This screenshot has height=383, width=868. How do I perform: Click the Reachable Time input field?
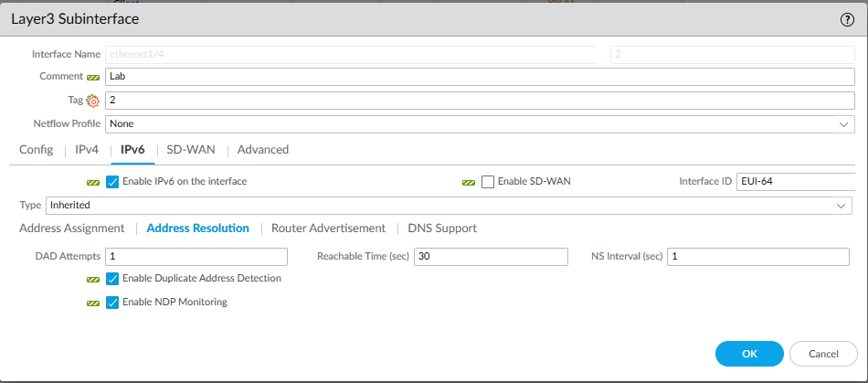pyautogui.click(x=491, y=257)
